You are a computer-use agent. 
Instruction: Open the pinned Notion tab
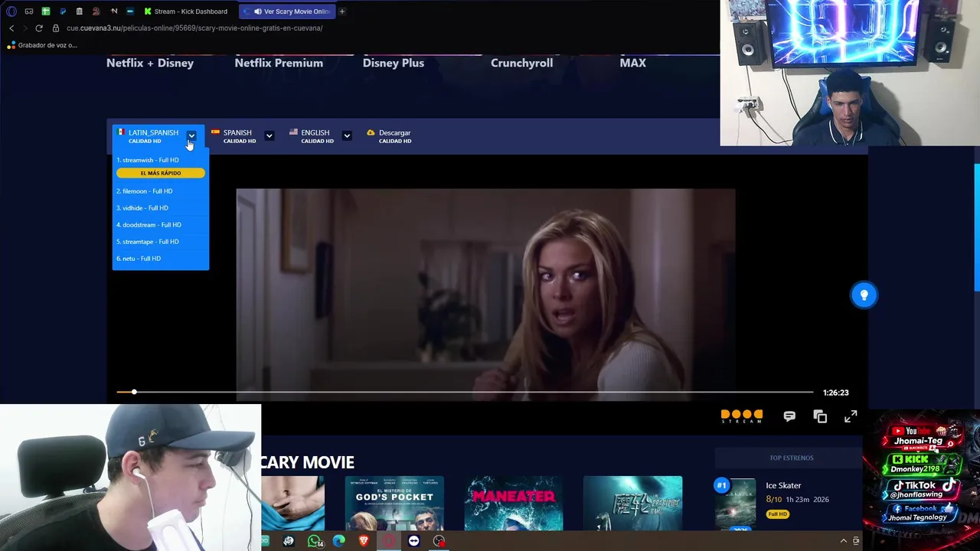coord(114,11)
